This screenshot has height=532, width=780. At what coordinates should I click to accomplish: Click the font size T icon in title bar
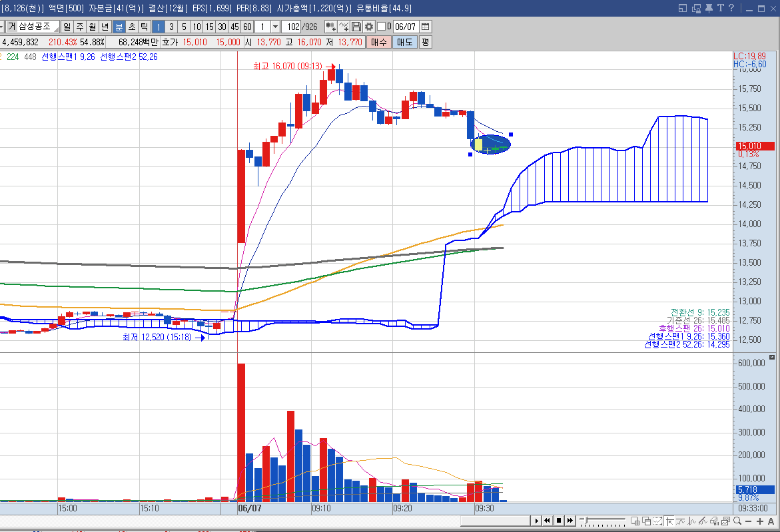click(721, 8)
